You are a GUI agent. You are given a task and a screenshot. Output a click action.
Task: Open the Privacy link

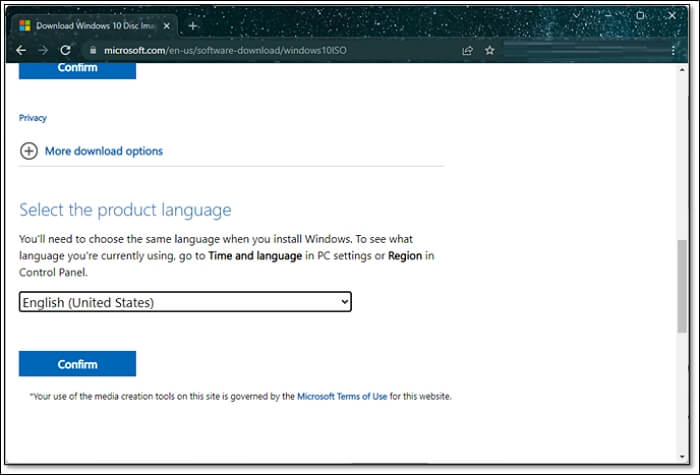click(x=33, y=118)
